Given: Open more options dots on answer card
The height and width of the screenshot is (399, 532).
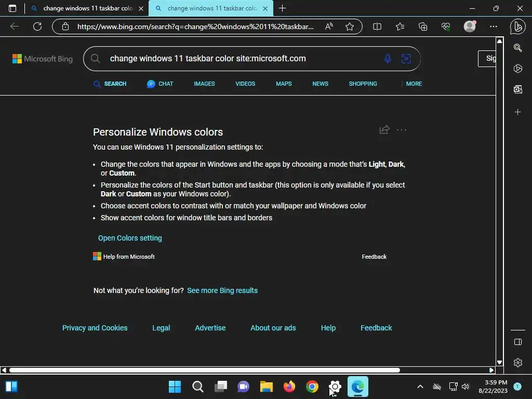Looking at the screenshot, I should click(x=402, y=130).
